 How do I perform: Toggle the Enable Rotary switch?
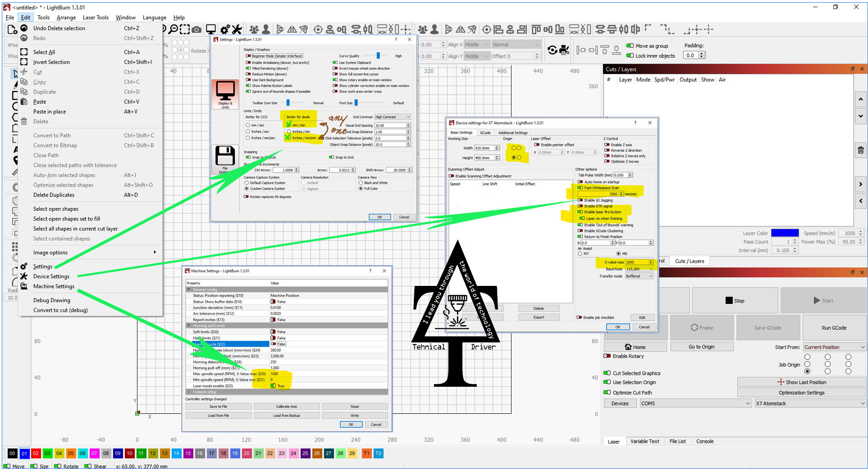coord(607,356)
